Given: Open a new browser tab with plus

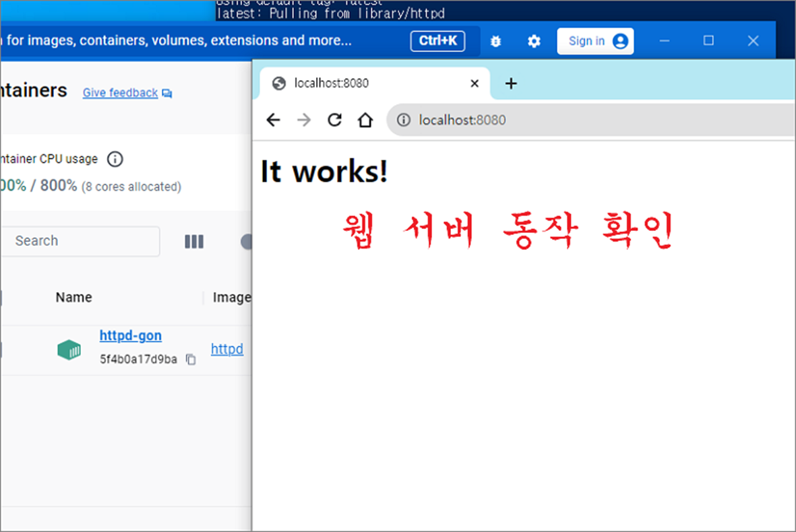Looking at the screenshot, I should [x=511, y=84].
